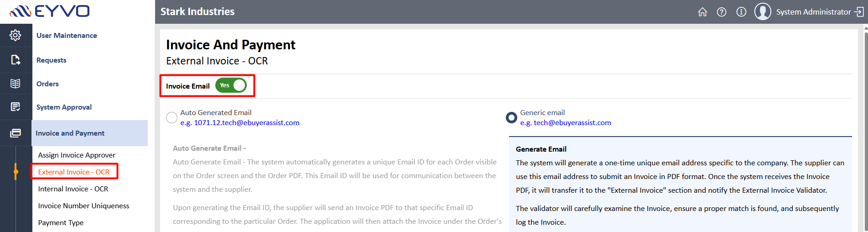
Task: Expand the User Maintenance menu
Action: [67, 35]
